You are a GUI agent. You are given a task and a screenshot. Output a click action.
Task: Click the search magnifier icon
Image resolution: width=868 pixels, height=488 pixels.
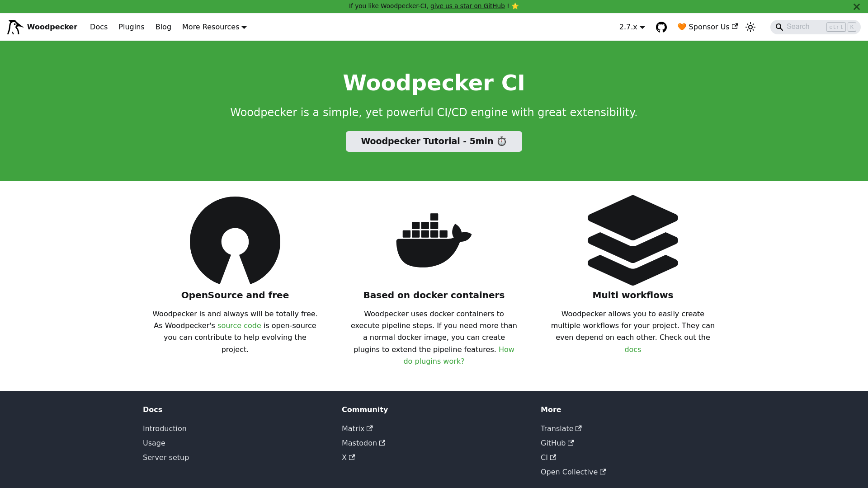pos(779,27)
